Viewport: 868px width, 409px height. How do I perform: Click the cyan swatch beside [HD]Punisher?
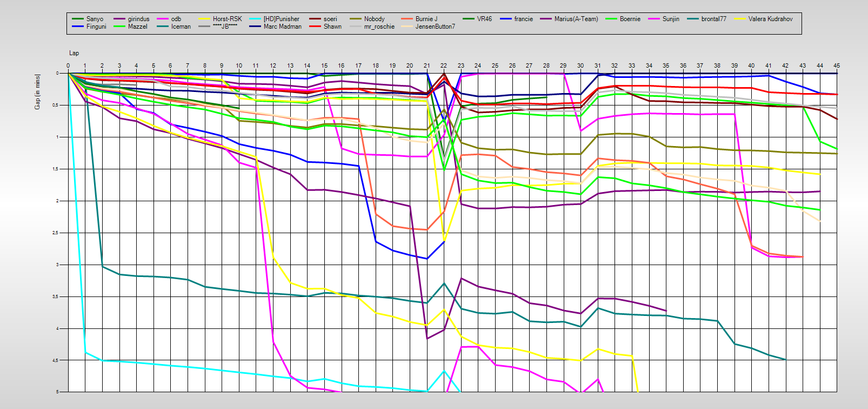point(255,19)
